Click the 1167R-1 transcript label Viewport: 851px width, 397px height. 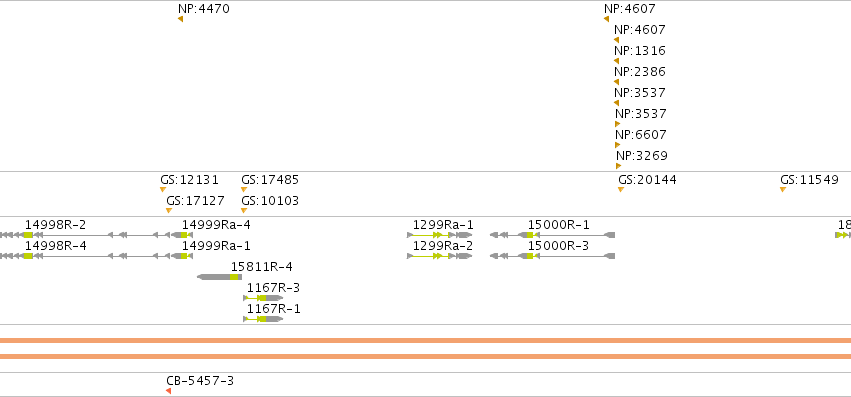point(274,310)
